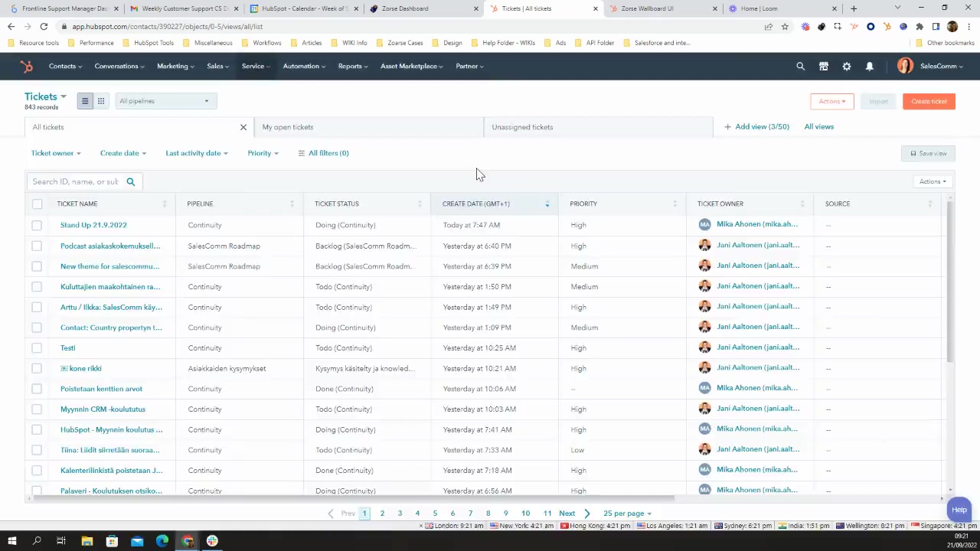
Task: Select all tickets with header checkbox
Action: (37, 204)
